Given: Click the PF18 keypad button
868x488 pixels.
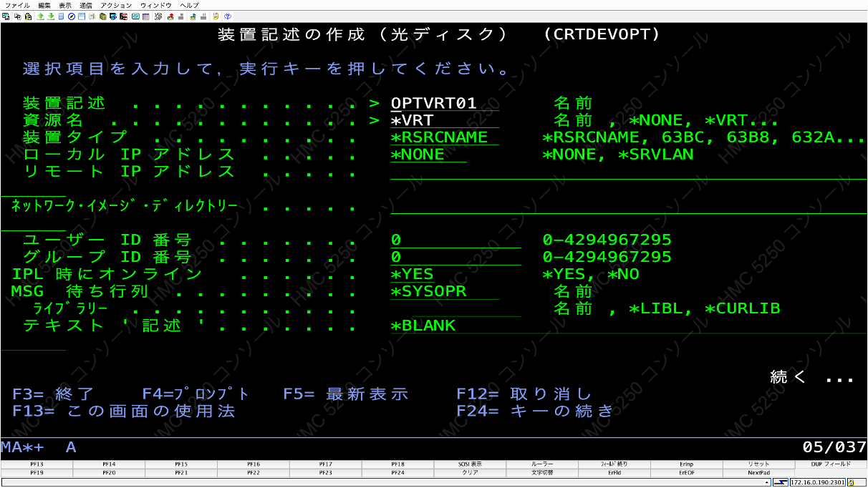Looking at the screenshot, I should point(397,464).
